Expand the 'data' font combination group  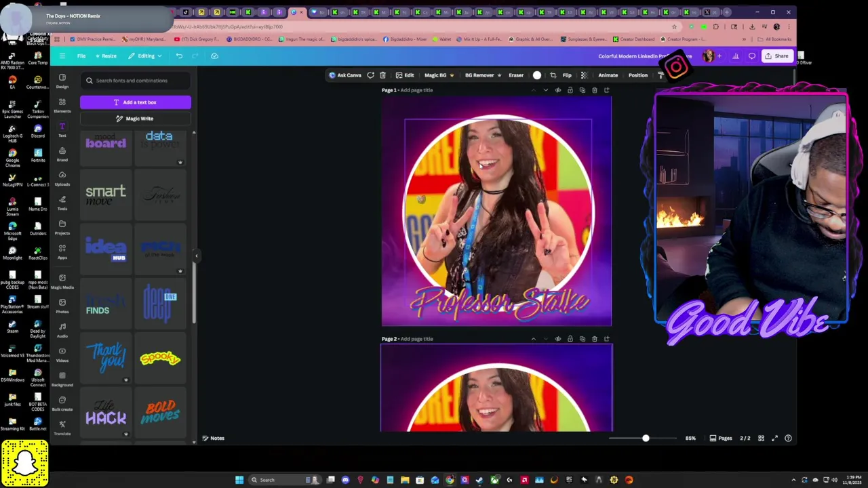180,163
